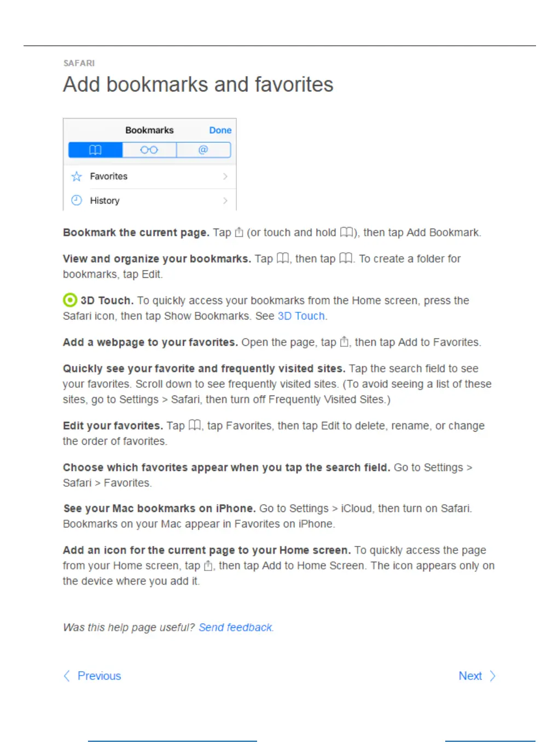Image resolution: width=559 pixels, height=756 pixels.
Task: Click the right chevron beside Next
Action: [x=492, y=676]
